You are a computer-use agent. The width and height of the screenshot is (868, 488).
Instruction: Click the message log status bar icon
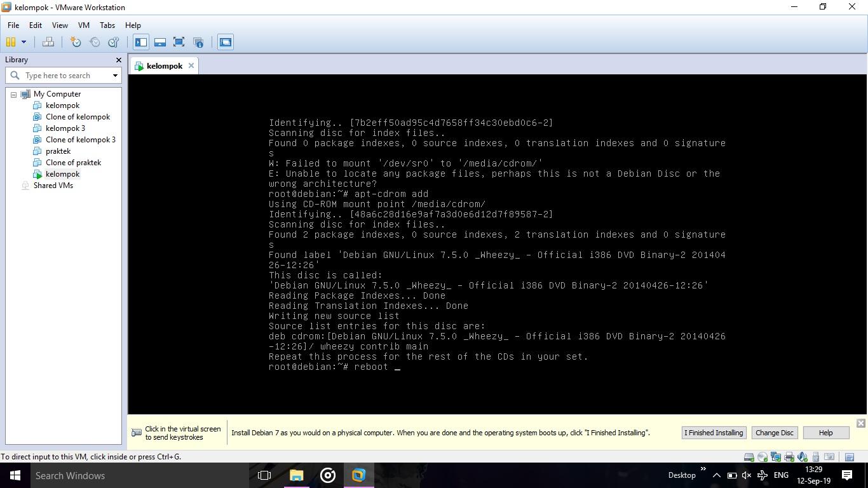coord(850,457)
